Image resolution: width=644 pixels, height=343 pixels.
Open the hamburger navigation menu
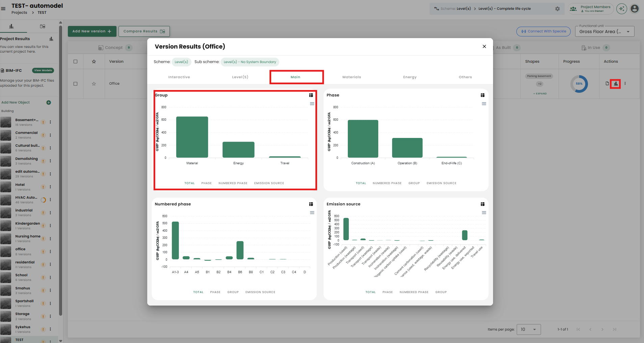pos(3,9)
